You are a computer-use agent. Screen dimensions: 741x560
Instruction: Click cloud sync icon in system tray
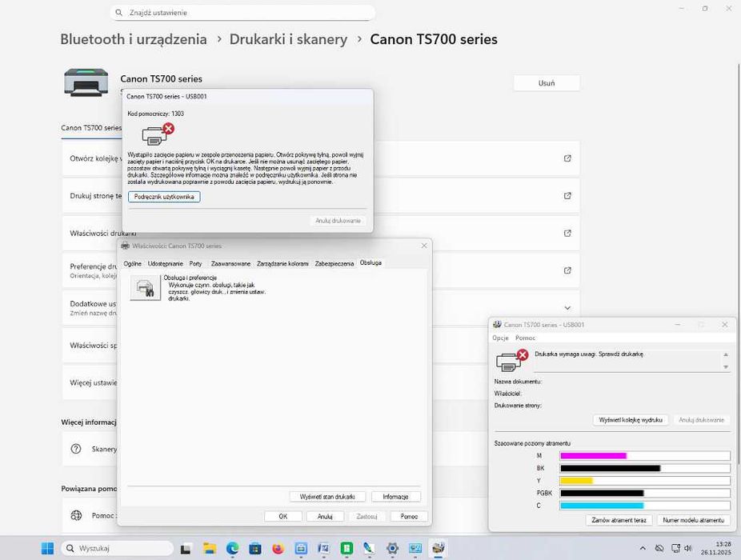pos(659,548)
